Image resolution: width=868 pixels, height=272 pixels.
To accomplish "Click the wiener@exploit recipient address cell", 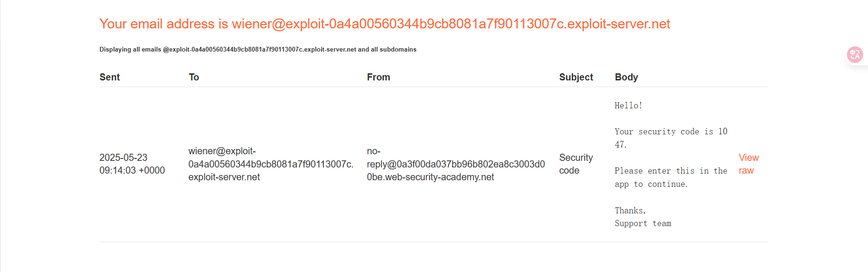I will [270, 164].
